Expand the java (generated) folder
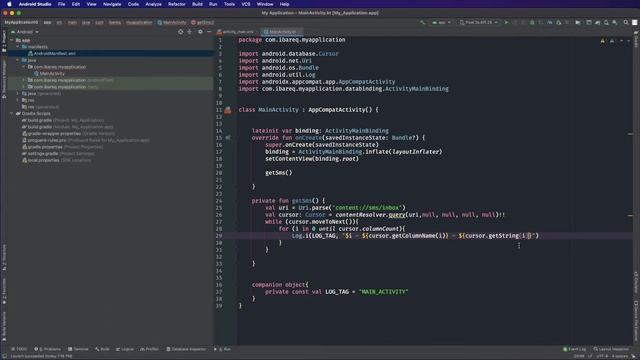 (x=18, y=94)
